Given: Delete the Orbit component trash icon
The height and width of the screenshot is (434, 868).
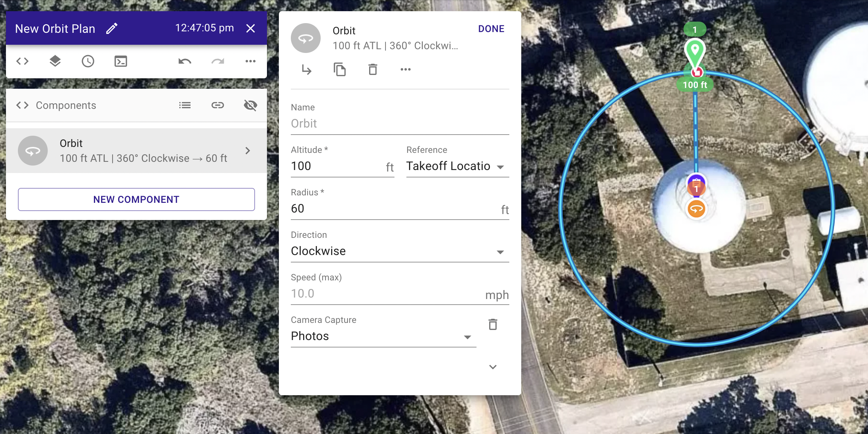Looking at the screenshot, I should pos(373,70).
